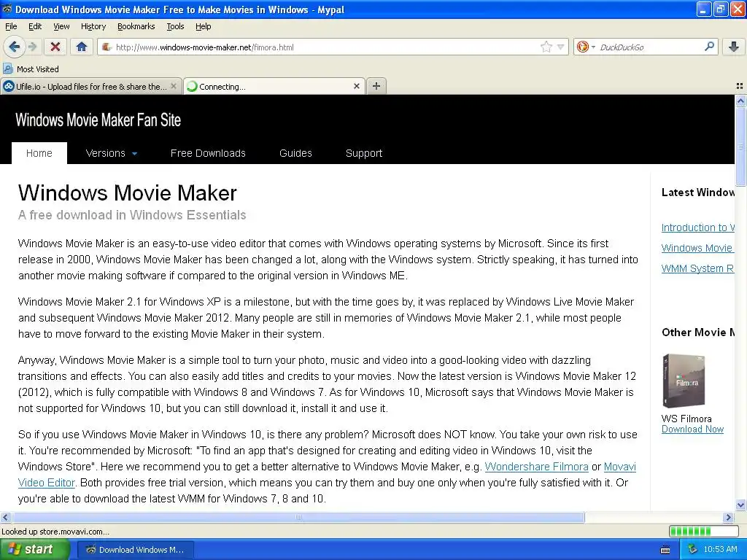This screenshot has width=747, height=560.
Task: Go to Free Downloads page
Action: (208, 153)
